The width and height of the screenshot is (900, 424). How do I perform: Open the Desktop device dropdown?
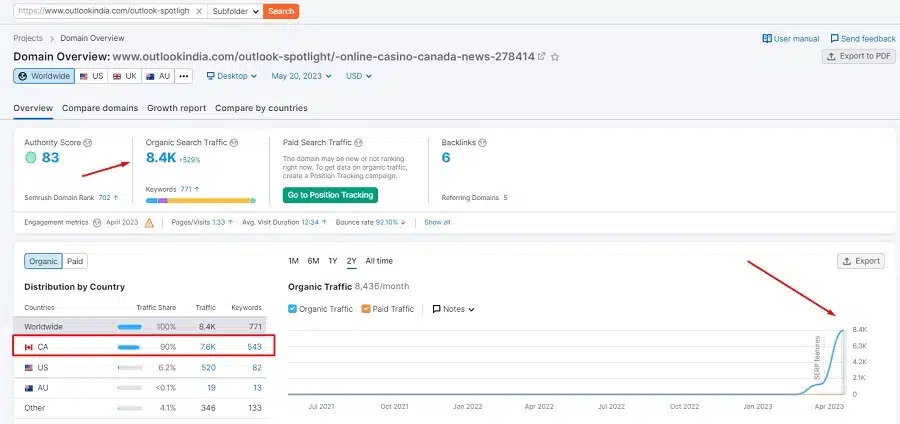232,76
